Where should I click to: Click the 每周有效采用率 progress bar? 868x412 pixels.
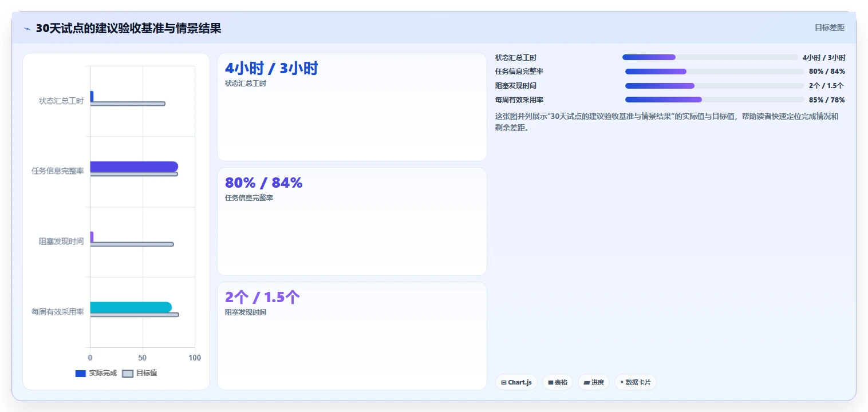(x=715, y=100)
